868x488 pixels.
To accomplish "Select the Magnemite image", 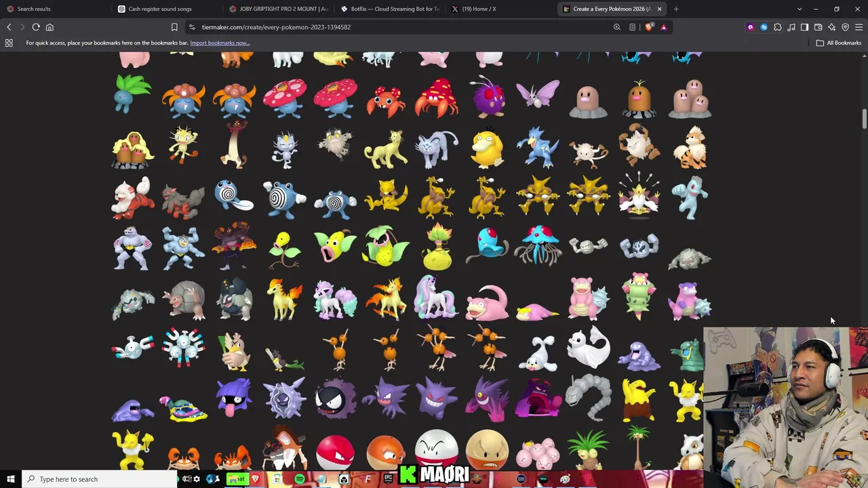I will coord(132,348).
